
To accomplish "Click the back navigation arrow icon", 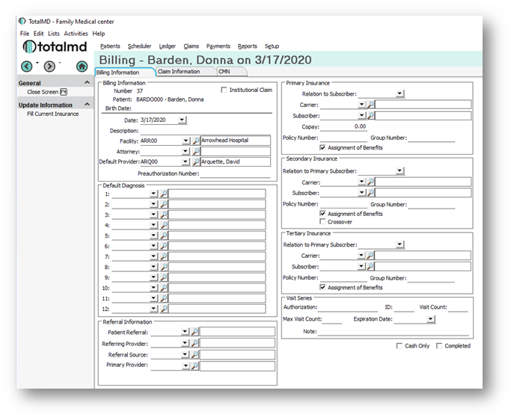I will coord(27,67).
